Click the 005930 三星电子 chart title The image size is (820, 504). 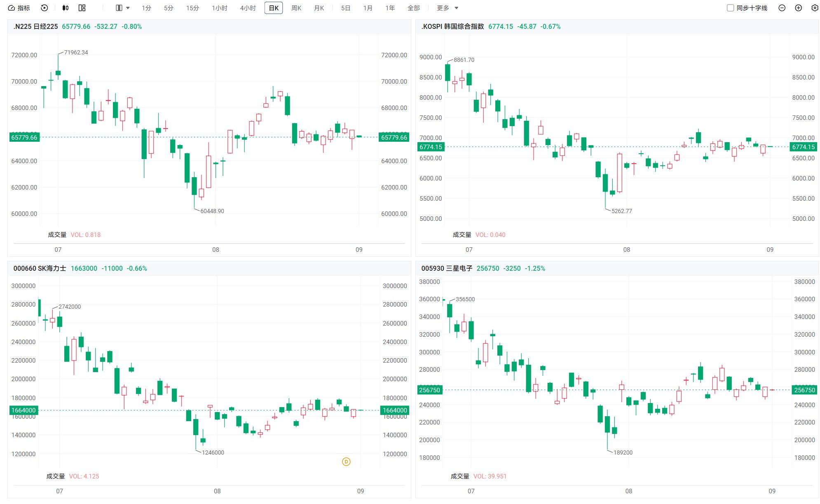click(447, 268)
